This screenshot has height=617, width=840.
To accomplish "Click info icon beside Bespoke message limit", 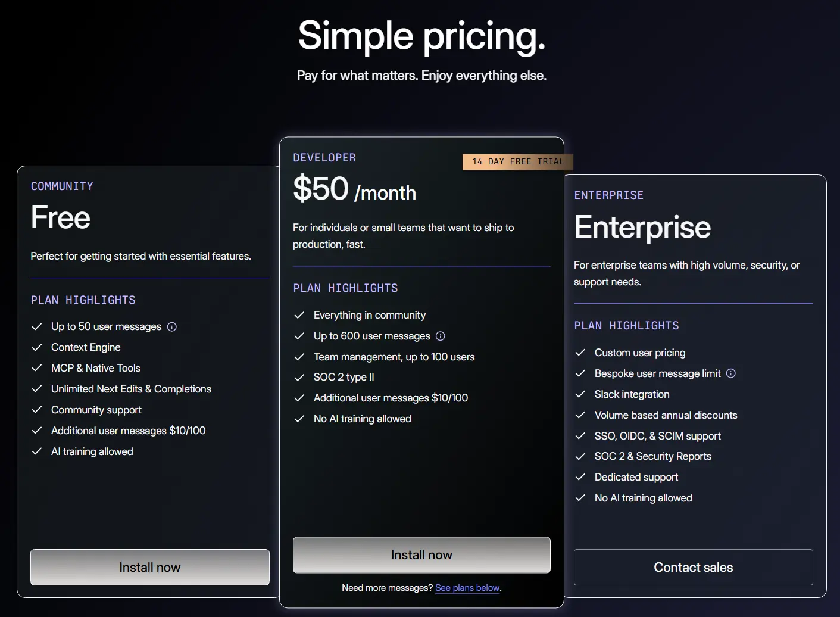I will [x=731, y=373].
